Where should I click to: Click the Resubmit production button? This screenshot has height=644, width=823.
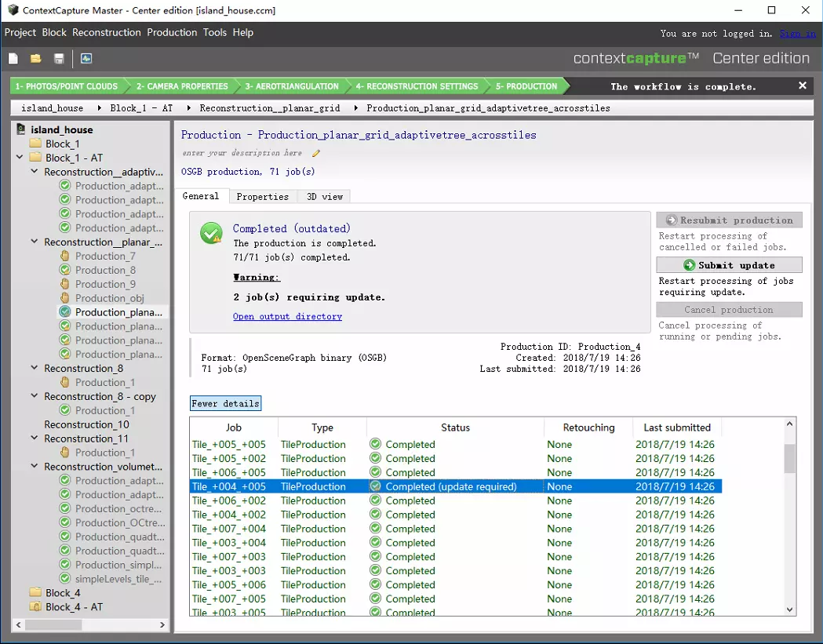pos(729,220)
